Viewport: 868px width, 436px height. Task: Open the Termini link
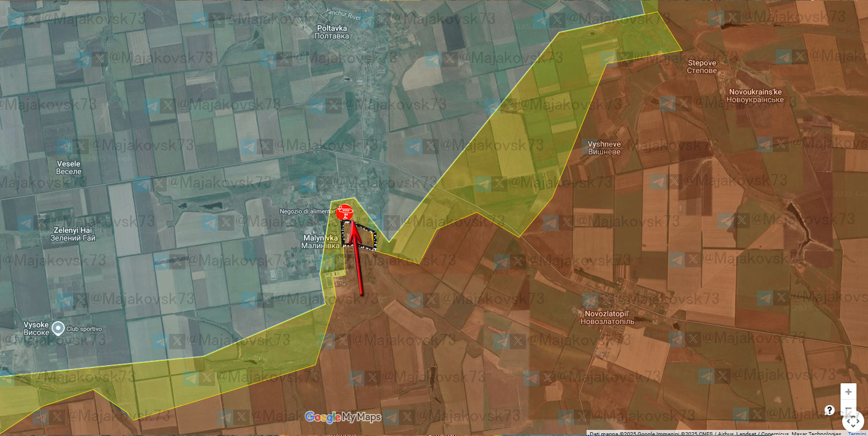click(x=857, y=433)
